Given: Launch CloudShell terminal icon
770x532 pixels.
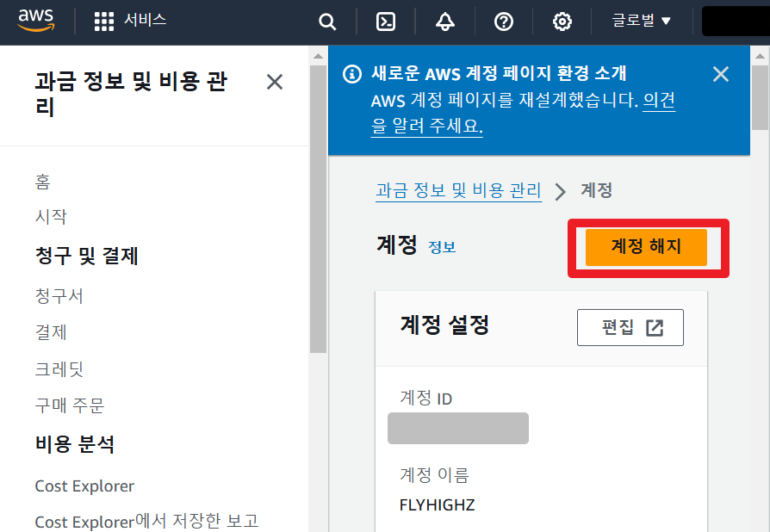Looking at the screenshot, I should 387,22.
